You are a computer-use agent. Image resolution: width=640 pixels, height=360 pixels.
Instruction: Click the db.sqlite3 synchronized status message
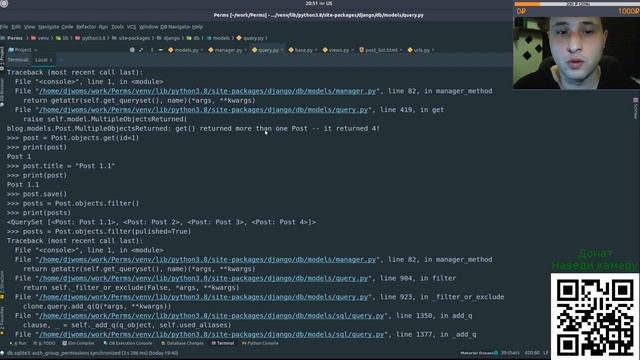click(92, 353)
